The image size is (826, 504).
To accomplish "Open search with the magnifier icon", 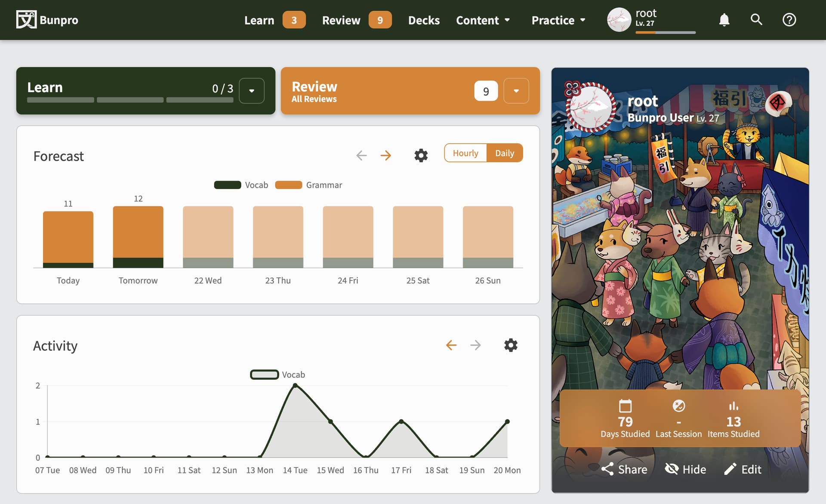I will [756, 20].
